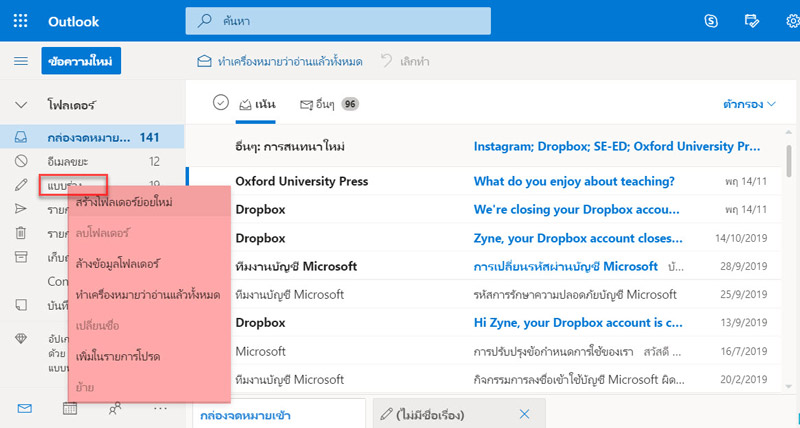Click the inbox tray icon in sidebar
This screenshot has height=428, width=800.
(x=21, y=137)
